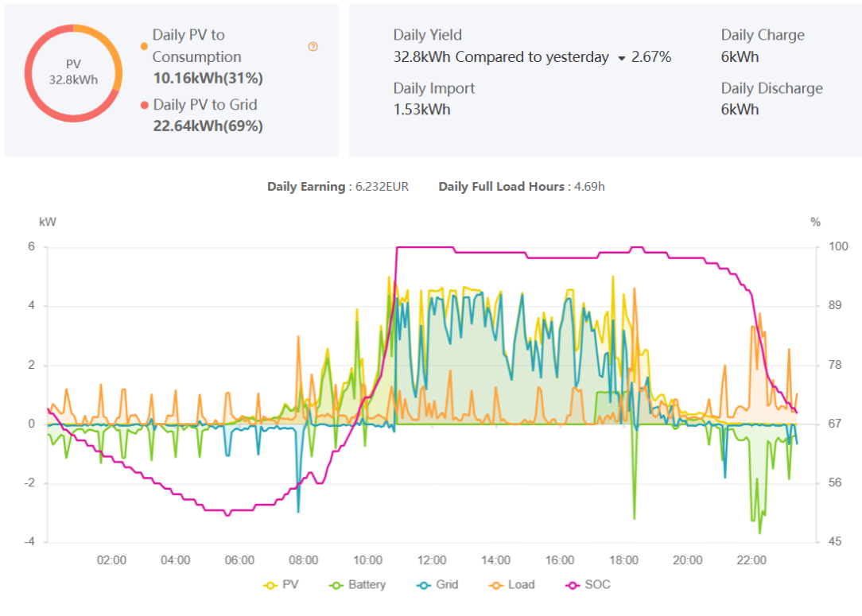Click the 08:00 time axis label
Viewport: 862px width, 616px height.
(x=304, y=560)
